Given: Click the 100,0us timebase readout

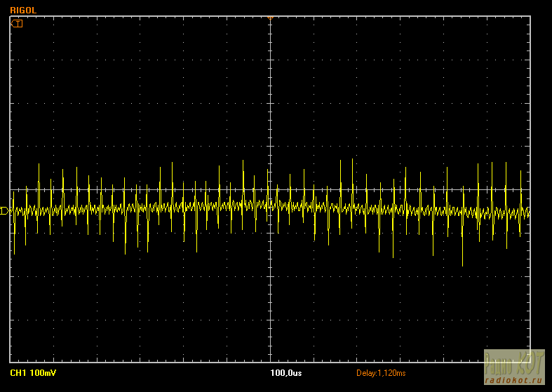Looking at the screenshot, I should (x=286, y=373).
